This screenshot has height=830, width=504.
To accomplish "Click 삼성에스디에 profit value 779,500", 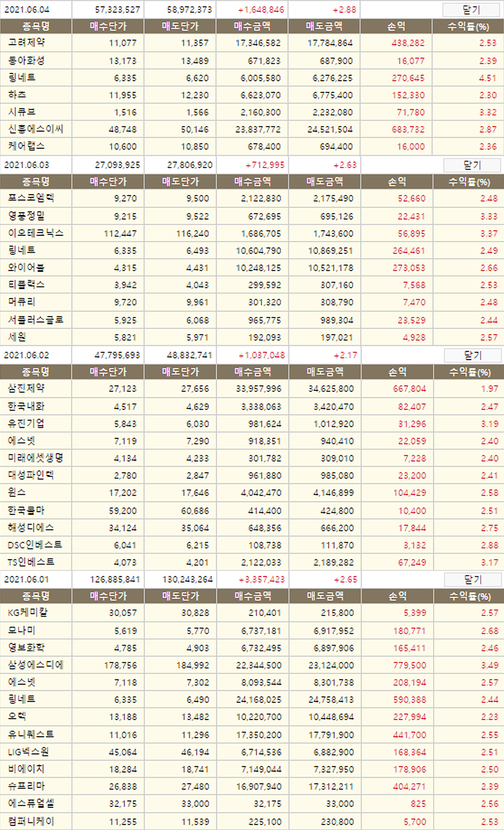I will point(409,665).
